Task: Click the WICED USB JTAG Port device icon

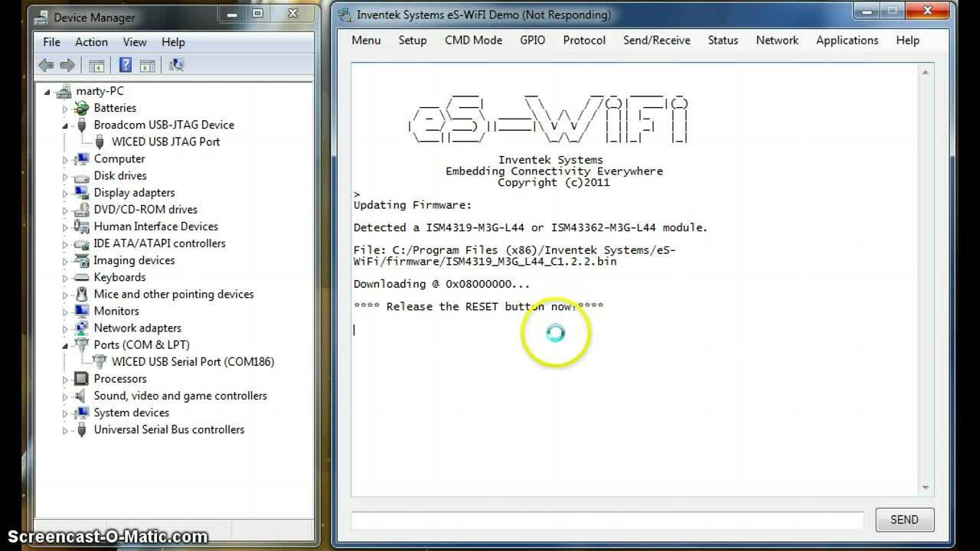Action: tap(99, 142)
